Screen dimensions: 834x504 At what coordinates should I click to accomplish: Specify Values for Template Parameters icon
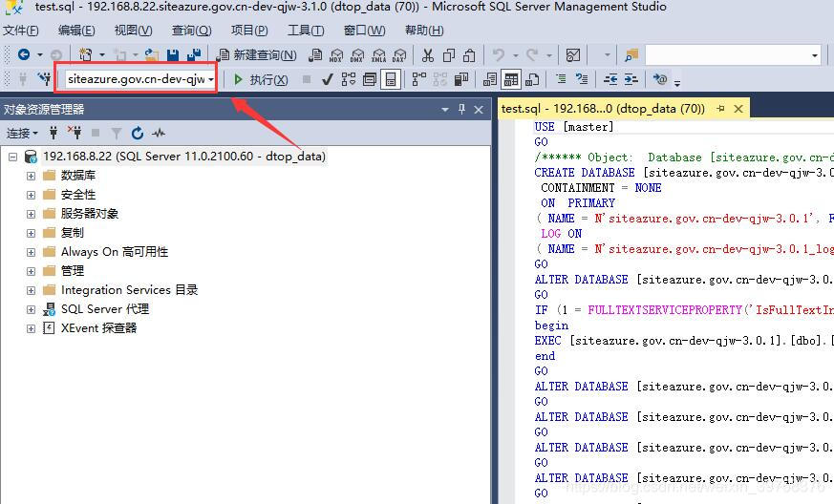pyautogui.click(x=659, y=79)
